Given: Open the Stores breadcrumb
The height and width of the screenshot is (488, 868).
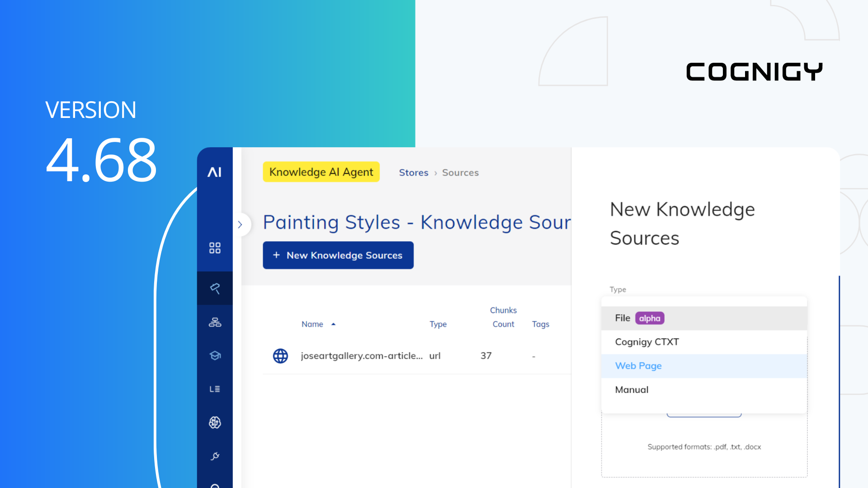Looking at the screenshot, I should click(414, 172).
